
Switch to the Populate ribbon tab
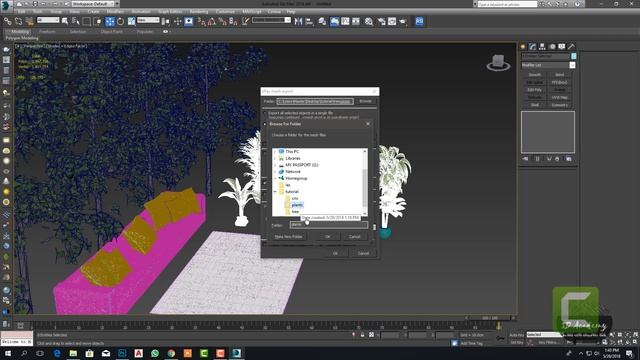pyautogui.click(x=144, y=31)
